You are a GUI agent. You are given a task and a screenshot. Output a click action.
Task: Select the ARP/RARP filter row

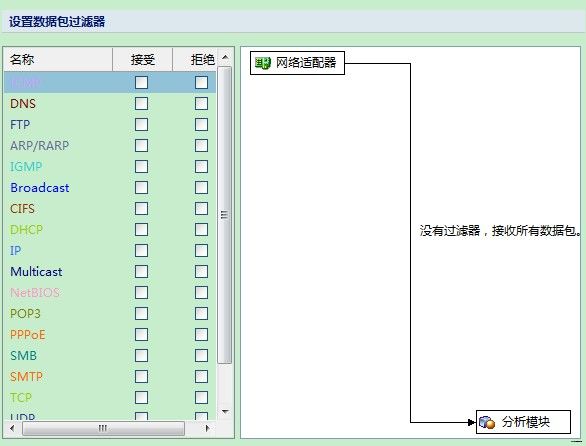click(x=110, y=145)
